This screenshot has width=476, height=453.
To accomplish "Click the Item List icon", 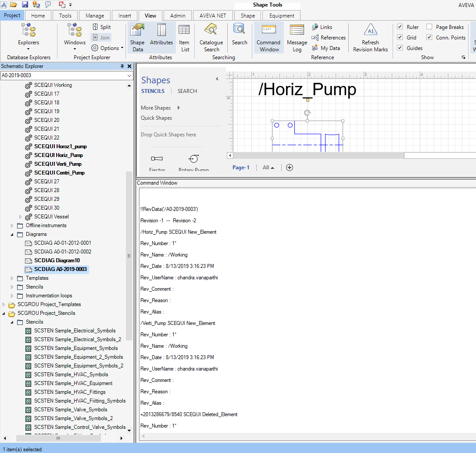I will pyautogui.click(x=185, y=37).
